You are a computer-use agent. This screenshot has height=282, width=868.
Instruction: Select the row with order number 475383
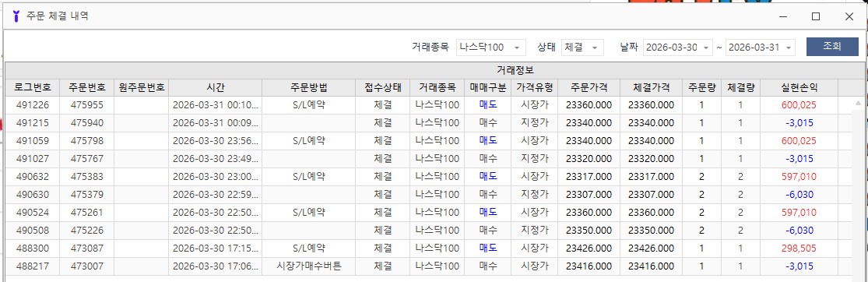pos(429,177)
